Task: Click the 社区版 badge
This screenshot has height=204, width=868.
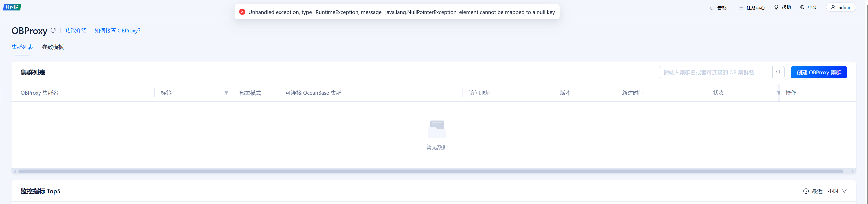Action: coord(12,7)
